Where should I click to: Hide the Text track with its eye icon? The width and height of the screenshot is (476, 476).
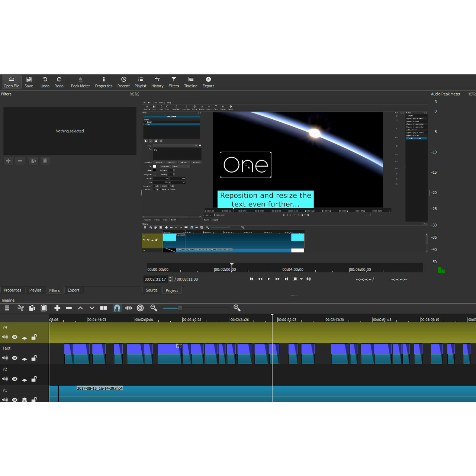pos(15,358)
